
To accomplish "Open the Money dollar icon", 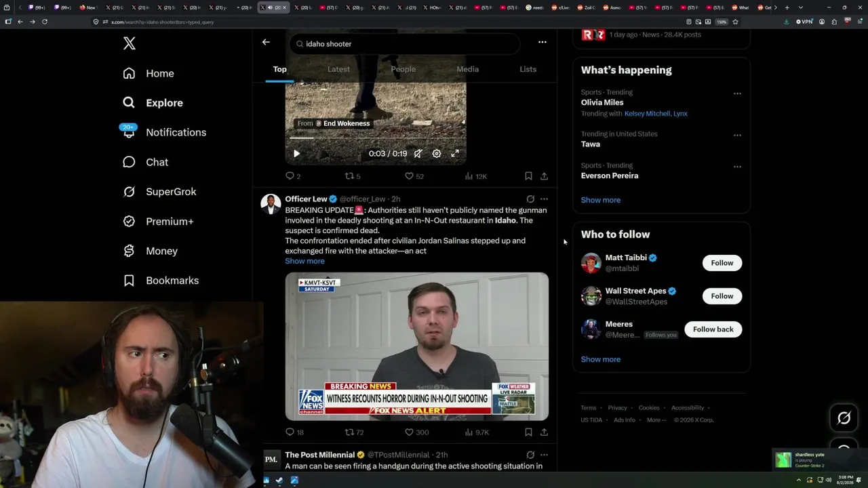I will (x=129, y=251).
